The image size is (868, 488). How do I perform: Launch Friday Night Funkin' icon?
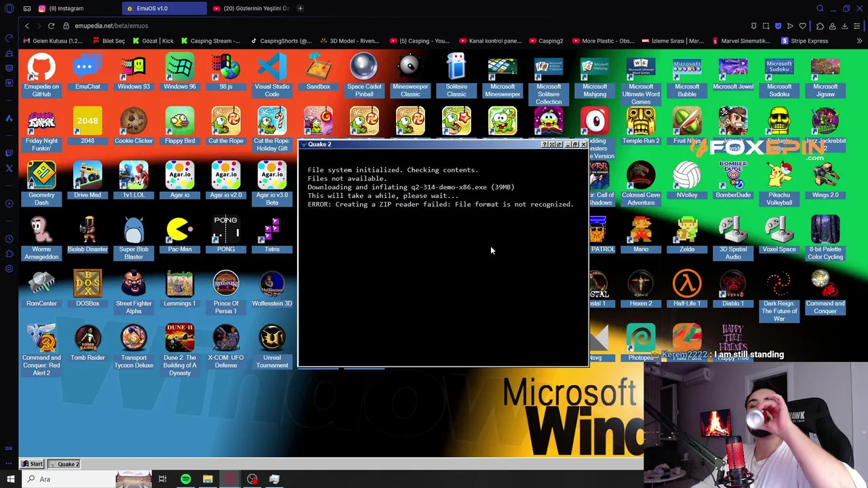(41, 129)
